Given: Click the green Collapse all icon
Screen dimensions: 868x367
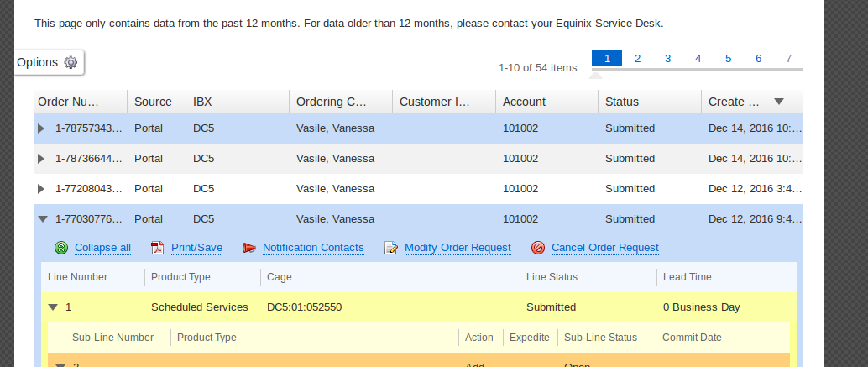Looking at the screenshot, I should click(x=61, y=248).
